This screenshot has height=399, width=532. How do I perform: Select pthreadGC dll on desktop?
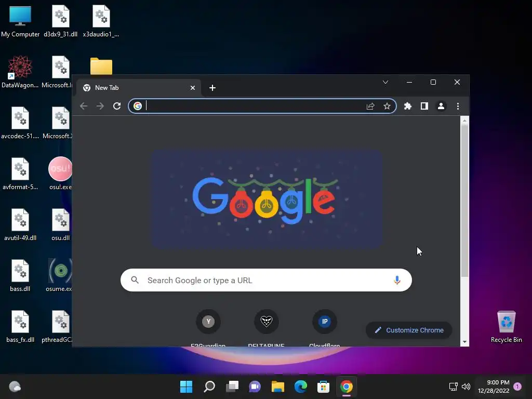57,327
